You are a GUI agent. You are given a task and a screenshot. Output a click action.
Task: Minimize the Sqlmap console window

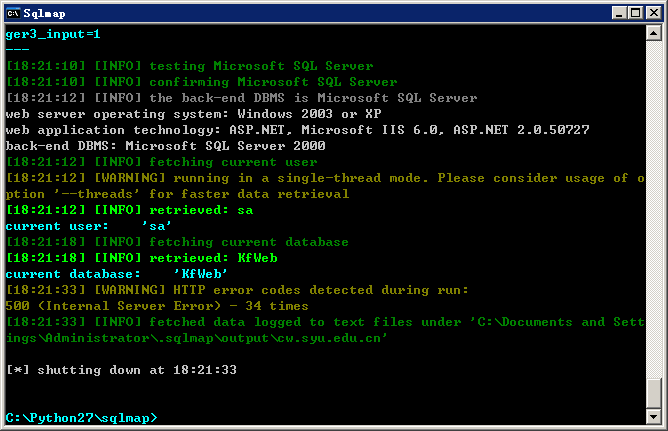tap(619, 13)
